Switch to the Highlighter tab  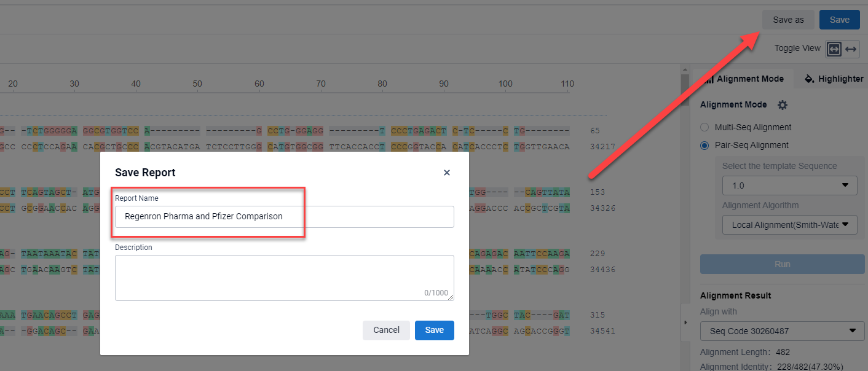pyautogui.click(x=834, y=79)
